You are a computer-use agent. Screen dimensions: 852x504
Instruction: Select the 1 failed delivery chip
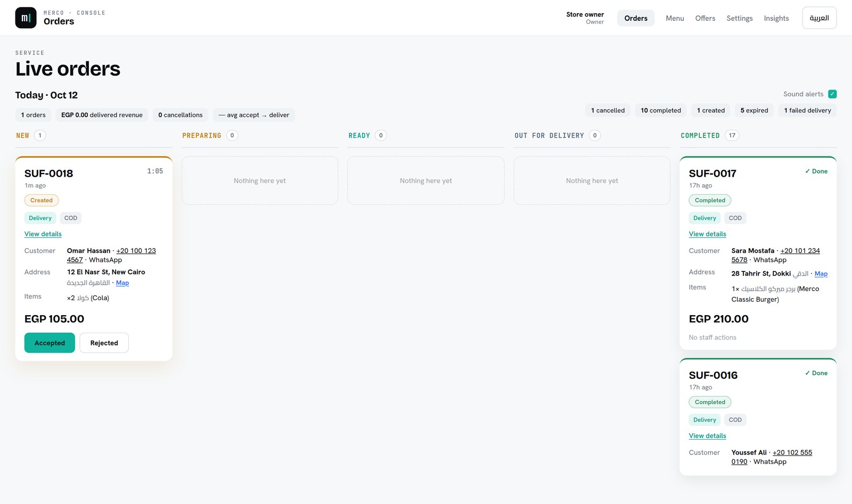click(807, 111)
